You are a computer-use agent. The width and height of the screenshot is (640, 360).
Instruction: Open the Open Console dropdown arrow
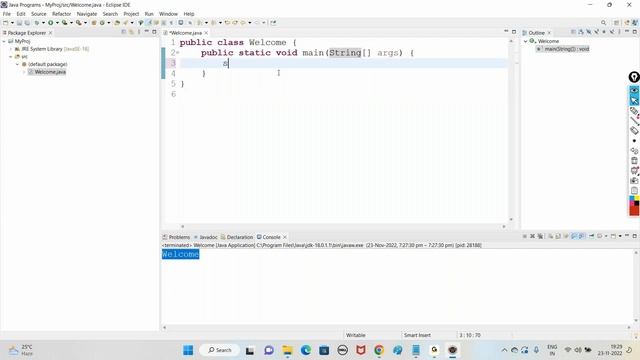620,236
